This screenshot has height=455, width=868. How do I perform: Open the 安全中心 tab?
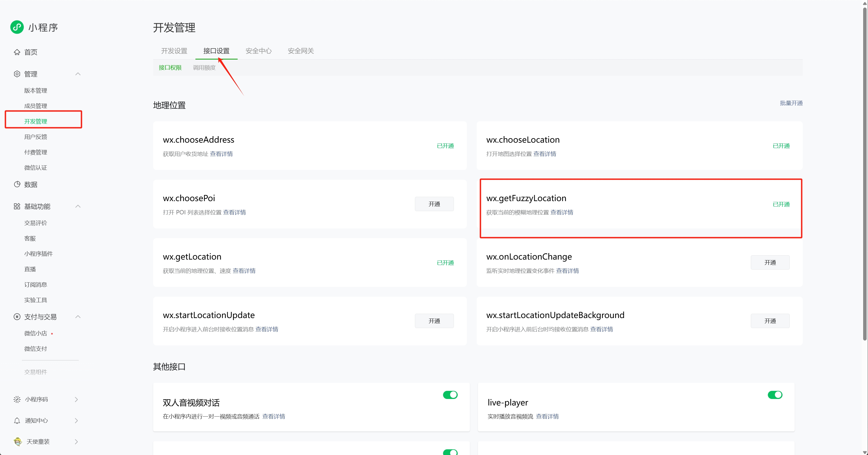(x=258, y=51)
